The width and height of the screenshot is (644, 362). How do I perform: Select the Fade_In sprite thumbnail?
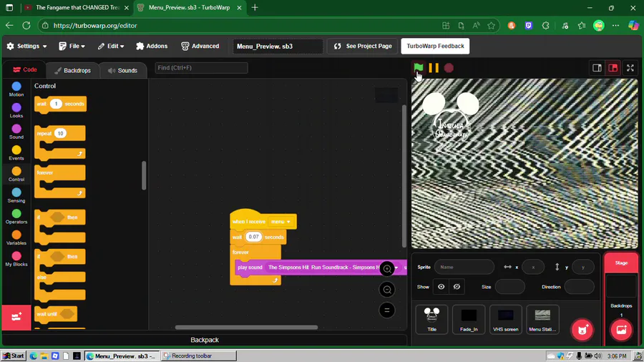point(469,319)
